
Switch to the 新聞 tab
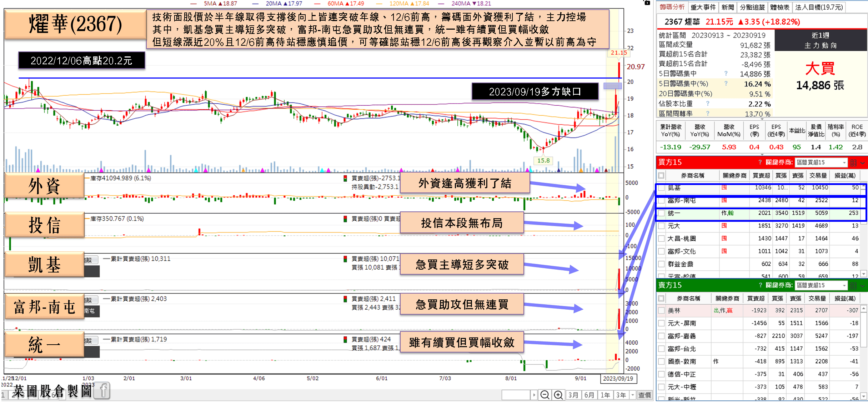[728, 7]
